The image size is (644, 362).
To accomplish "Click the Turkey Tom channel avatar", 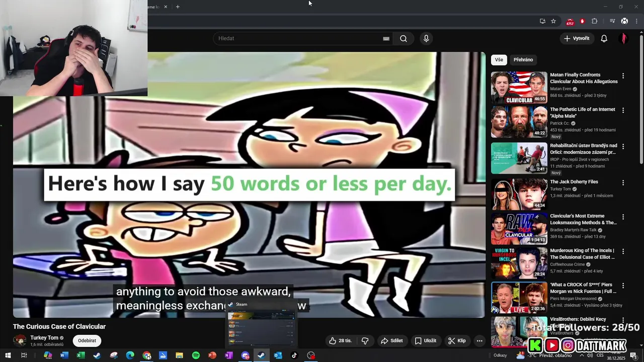I will [x=20, y=341].
